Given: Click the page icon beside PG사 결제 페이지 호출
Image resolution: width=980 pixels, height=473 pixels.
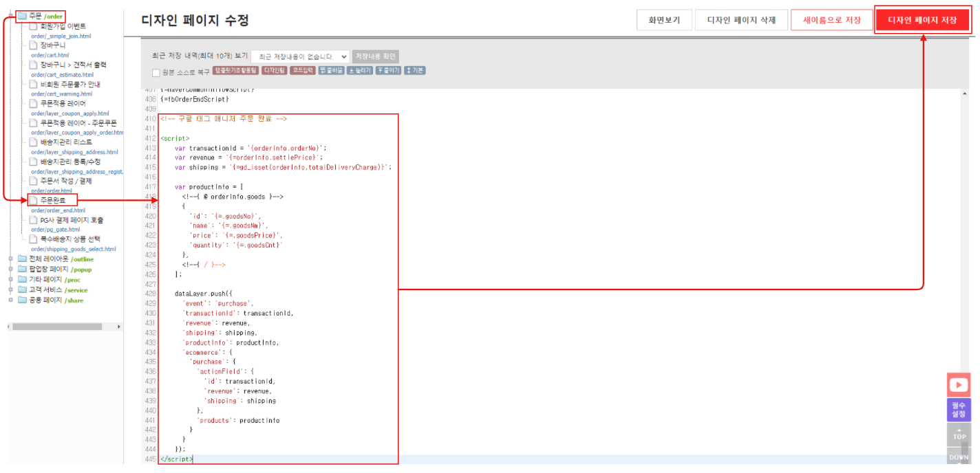Looking at the screenshot, I should [33, 220].
